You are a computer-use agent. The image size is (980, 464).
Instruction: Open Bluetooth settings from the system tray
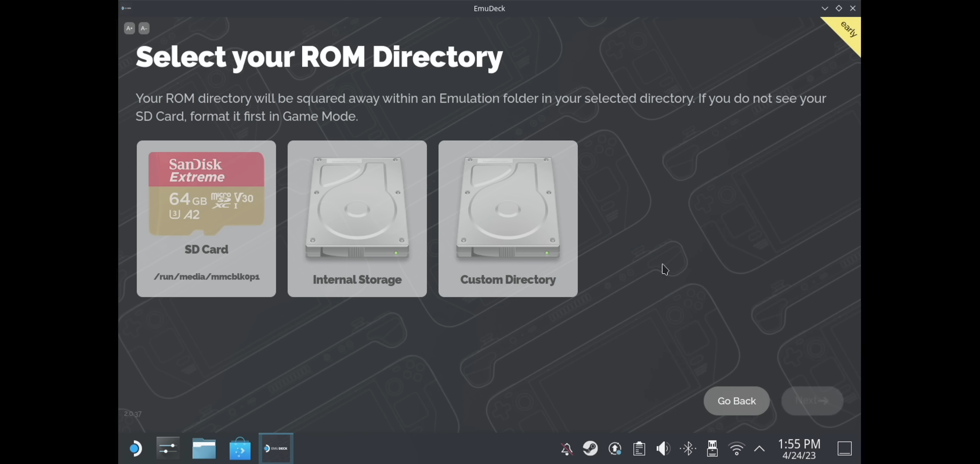tap(688, 448)
